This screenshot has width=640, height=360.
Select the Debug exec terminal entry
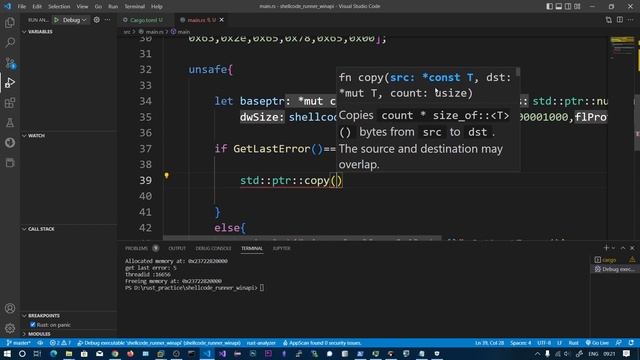614,269
